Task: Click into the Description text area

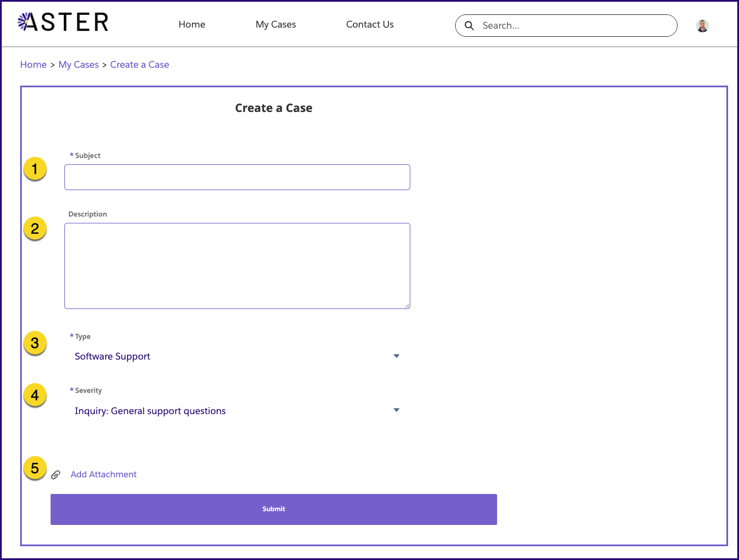Action: tap(237, 266)
